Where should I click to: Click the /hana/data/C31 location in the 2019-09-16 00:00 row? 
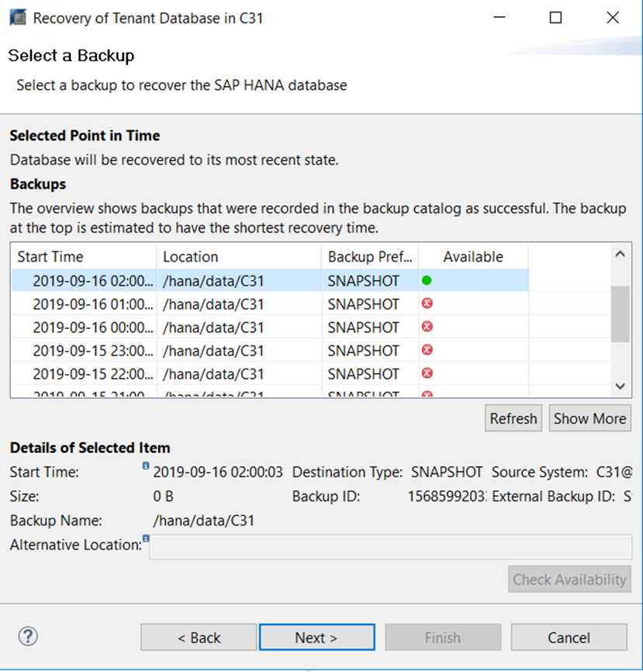point(213,327)
